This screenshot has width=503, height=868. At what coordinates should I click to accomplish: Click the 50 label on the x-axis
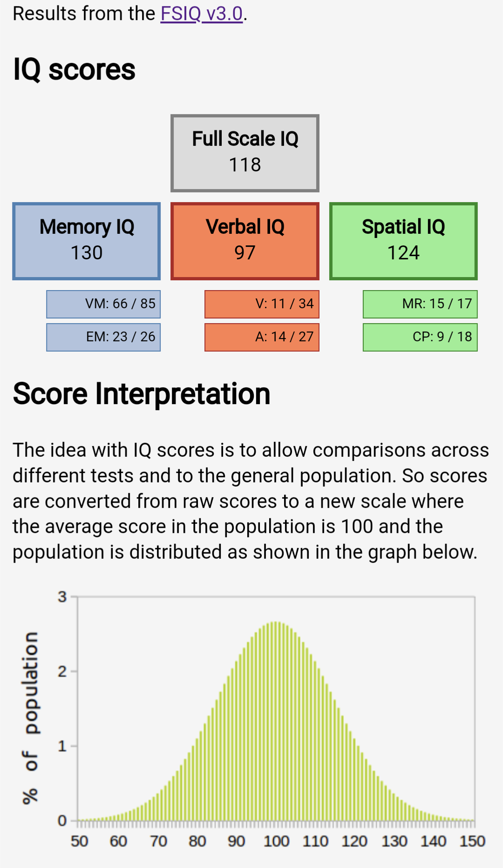[79, 841]
